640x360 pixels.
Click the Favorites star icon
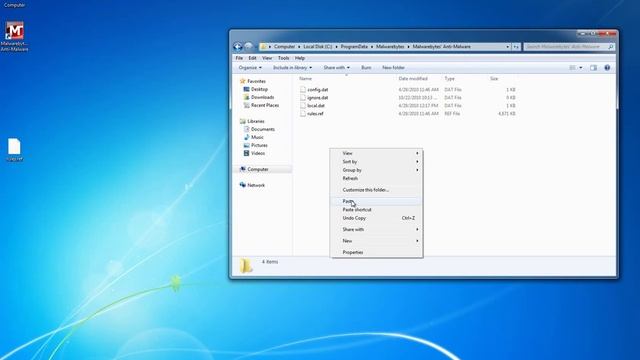(x=243, y=81)
